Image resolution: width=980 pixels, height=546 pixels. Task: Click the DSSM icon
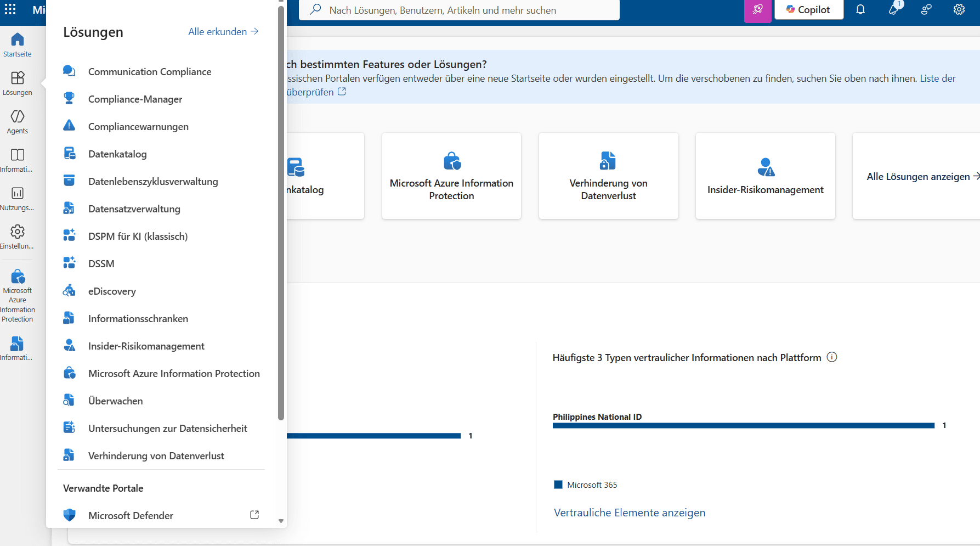pyautogui.click(x=69, y=263)
